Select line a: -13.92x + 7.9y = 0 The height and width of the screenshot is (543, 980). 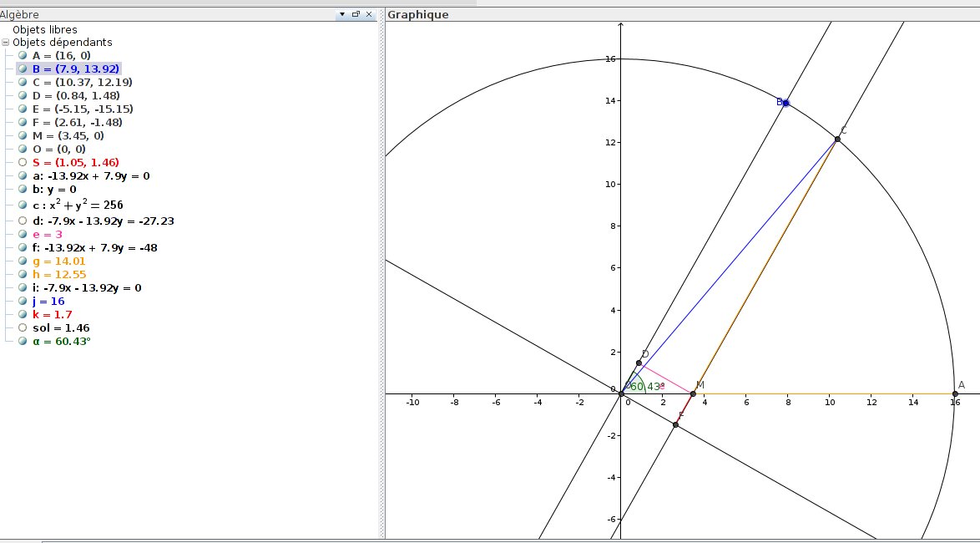pyautogui.click(x=91, y=175)
